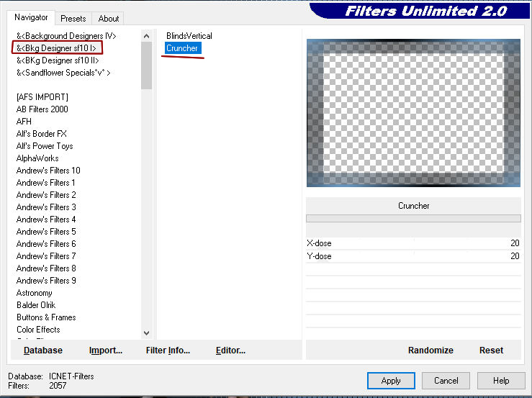Select Andrew's Filters 8
532x398 pixels.
(46, 268)
